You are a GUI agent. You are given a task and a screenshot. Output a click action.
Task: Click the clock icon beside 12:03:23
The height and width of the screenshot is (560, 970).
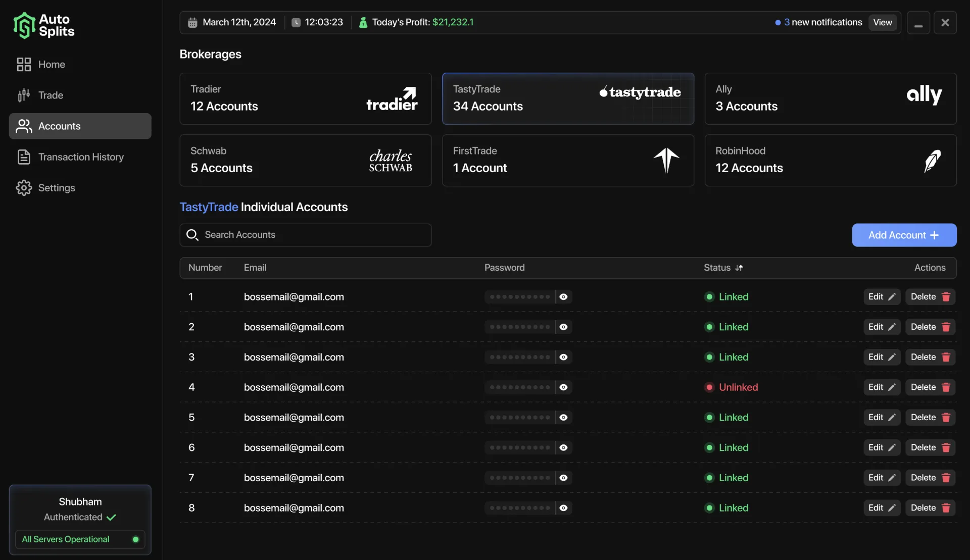point(296,22)
